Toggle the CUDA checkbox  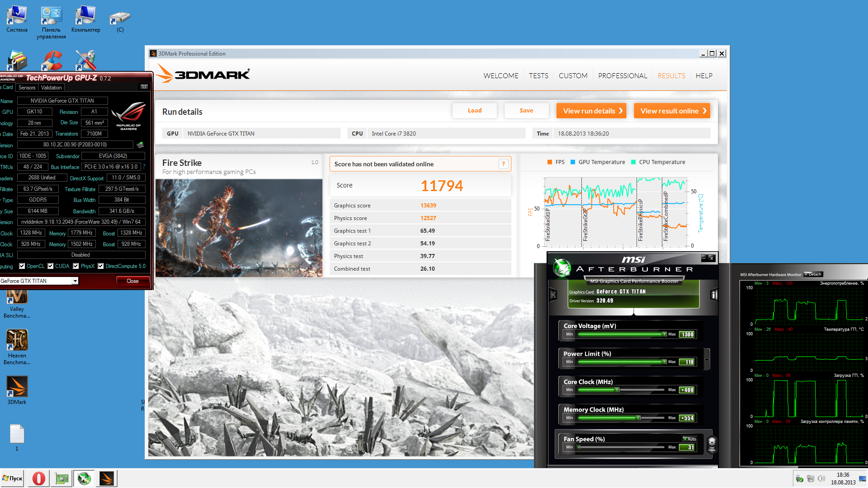pos(51,266)
